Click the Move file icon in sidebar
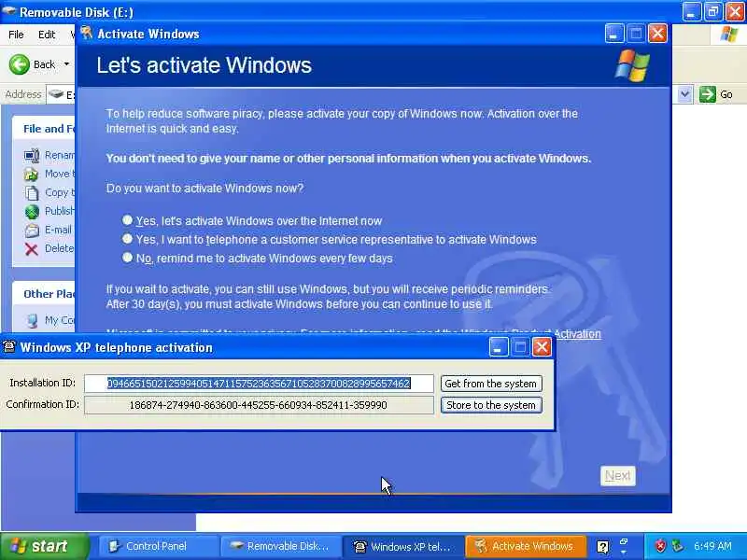 32,175
